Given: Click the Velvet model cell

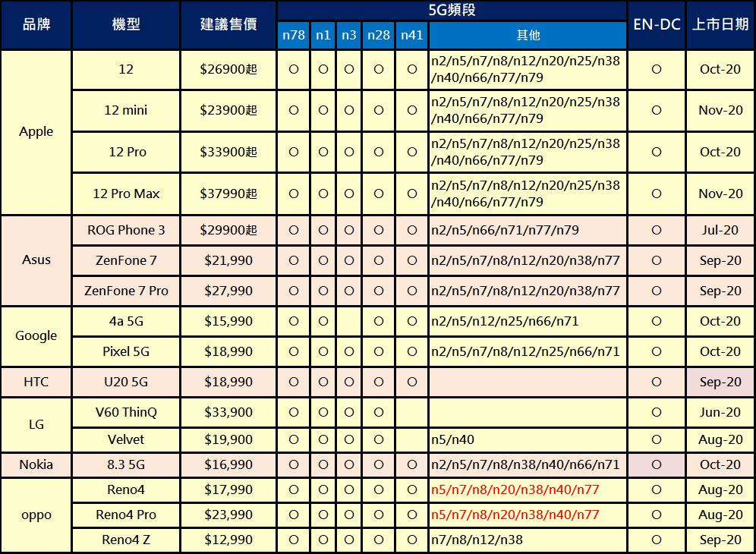Looking at the screenshot, I should click(x=126, y=439).
